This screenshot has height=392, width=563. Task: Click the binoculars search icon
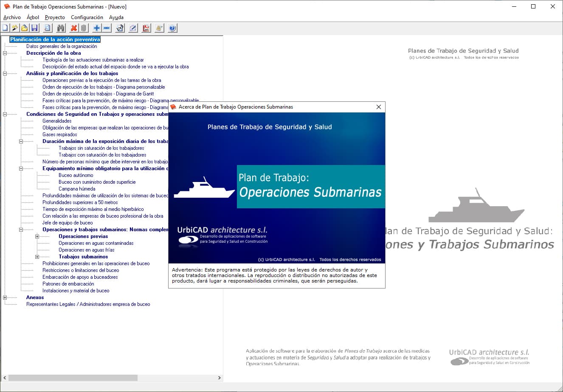click(x=61, y=28)
